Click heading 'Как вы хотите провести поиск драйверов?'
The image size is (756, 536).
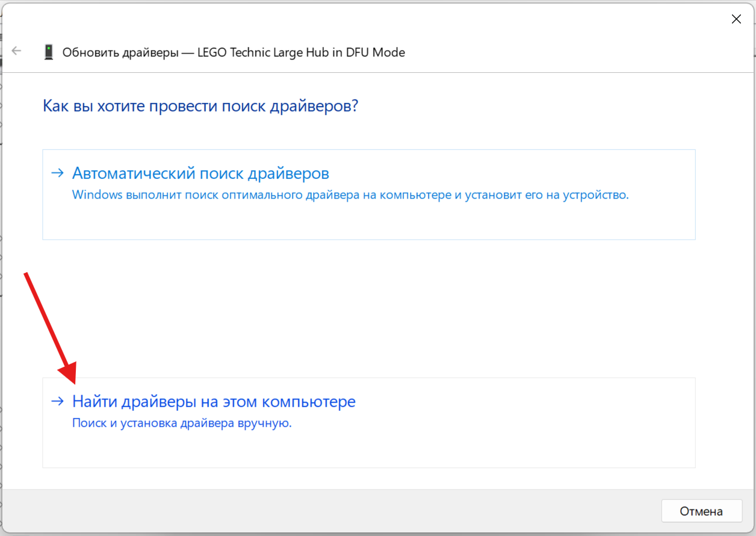tap(200, 107)
